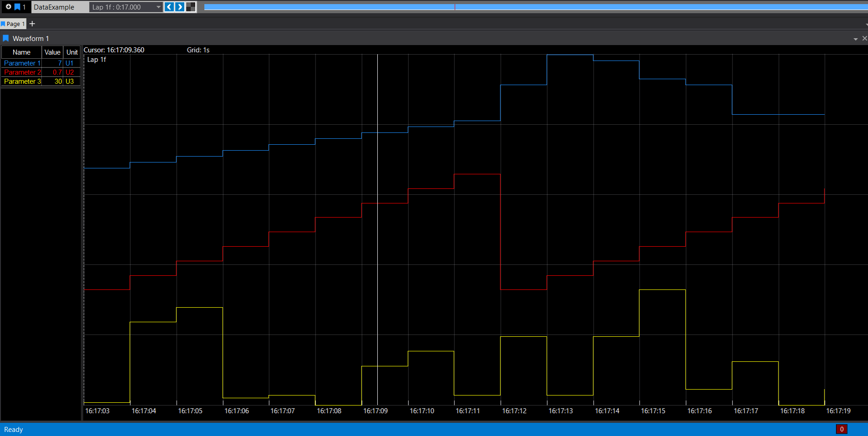Viewport: 868px width, 436px height.
Task: Click Parameter 1 value 7
Action: click(x=52, y=63)
